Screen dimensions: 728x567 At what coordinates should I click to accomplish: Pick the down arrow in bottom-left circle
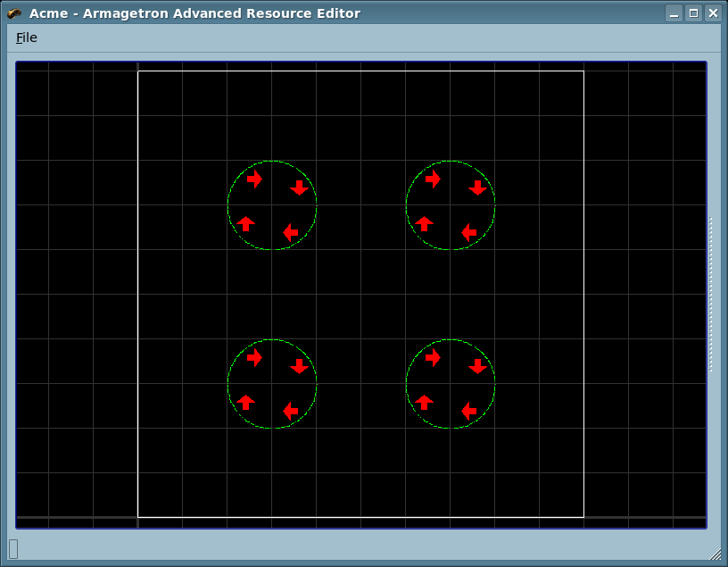[x=300, y=366]
